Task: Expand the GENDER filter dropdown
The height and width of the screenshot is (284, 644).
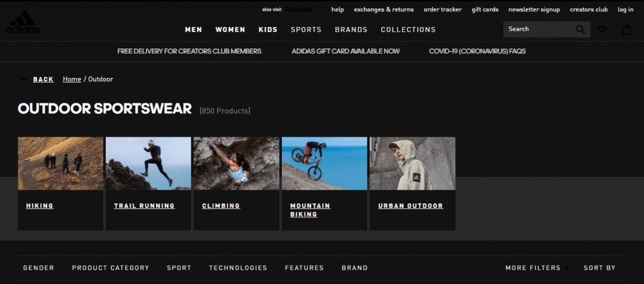Action: coord(41,268)
